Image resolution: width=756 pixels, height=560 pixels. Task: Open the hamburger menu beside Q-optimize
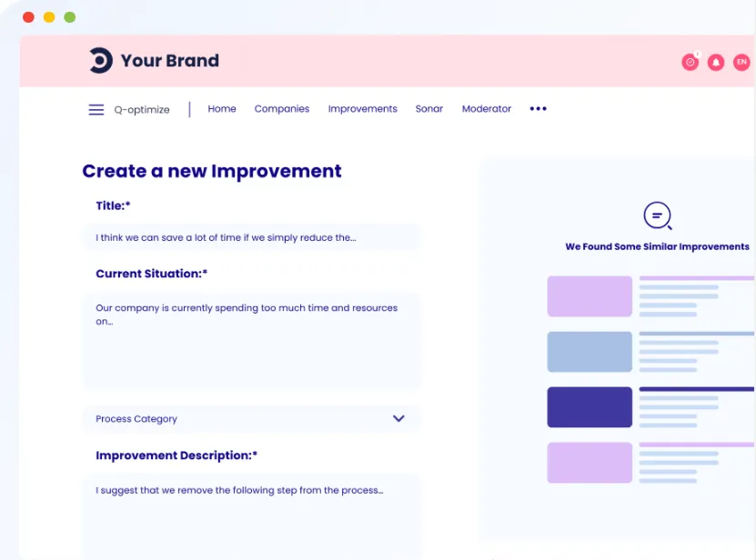(x=96, y=110)
